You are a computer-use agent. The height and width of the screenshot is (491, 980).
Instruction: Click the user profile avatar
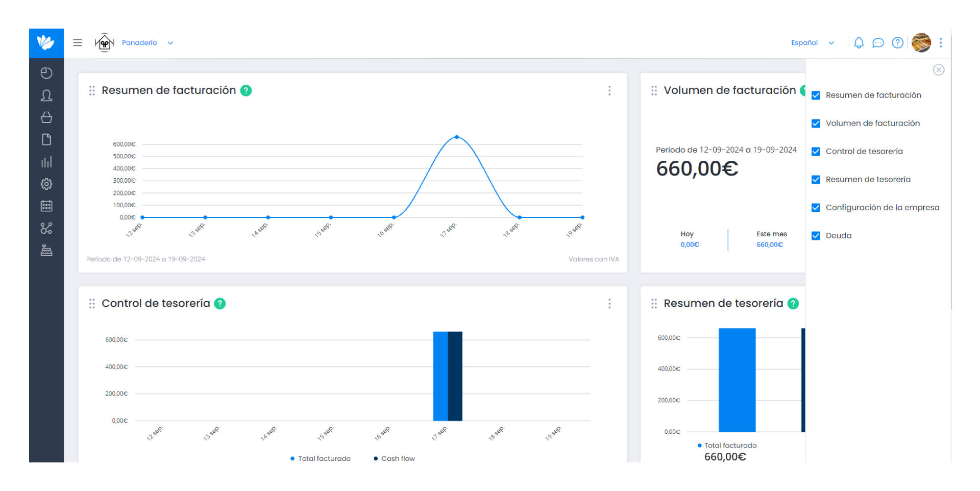pos(921,43)
